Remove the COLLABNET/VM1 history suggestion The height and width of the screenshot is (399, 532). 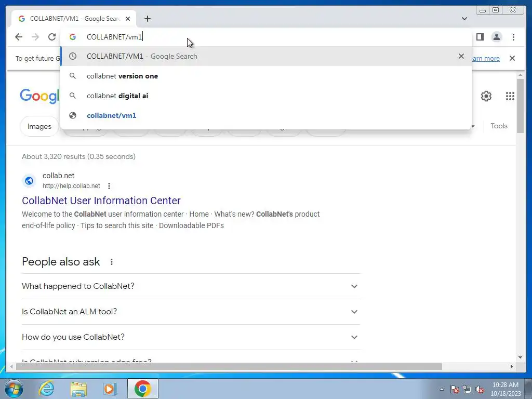pyautogui.click(x=461, y=56)
